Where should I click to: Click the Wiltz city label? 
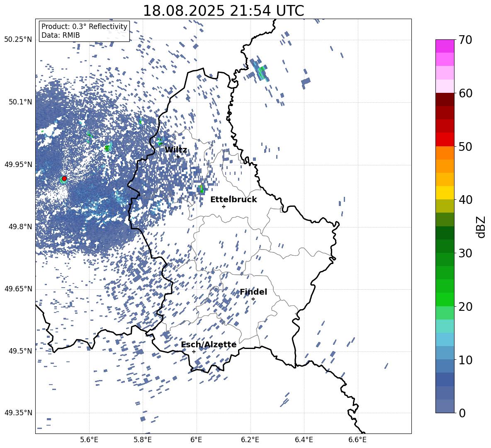pyautogui.click(x=176, y=150)
